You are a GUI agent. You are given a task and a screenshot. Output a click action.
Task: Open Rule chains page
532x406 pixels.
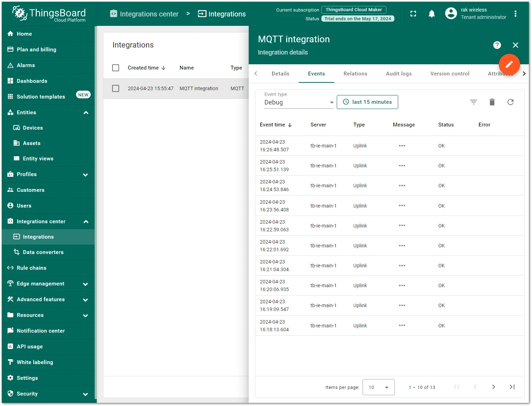click(48, 268)
